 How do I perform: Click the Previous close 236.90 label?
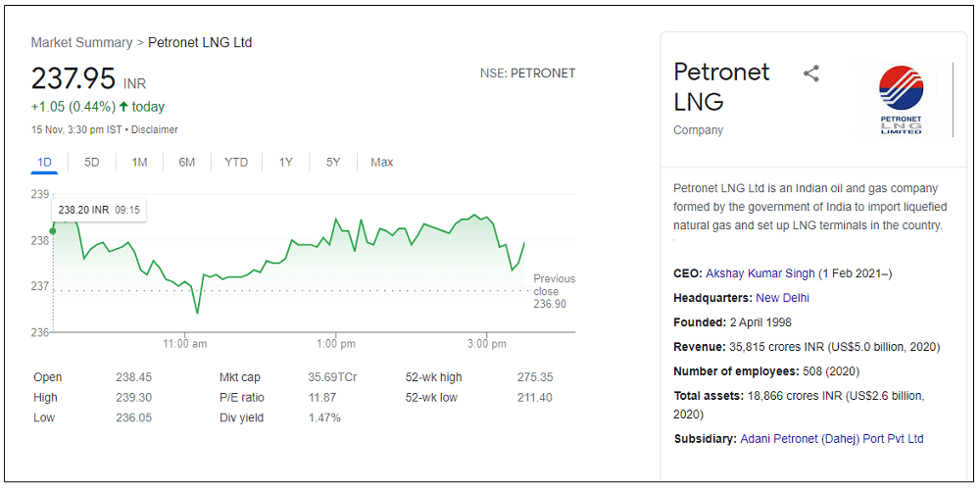pyautogui.click(x=554, y=291)
